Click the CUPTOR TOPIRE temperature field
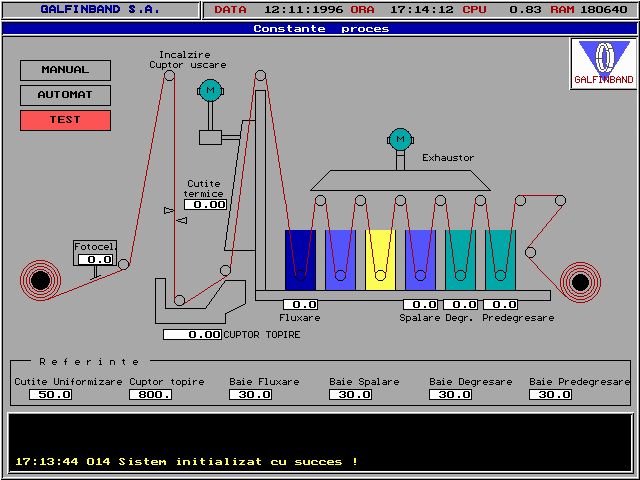The height and width of the screenshot is (480, 640). click(192, 335)
